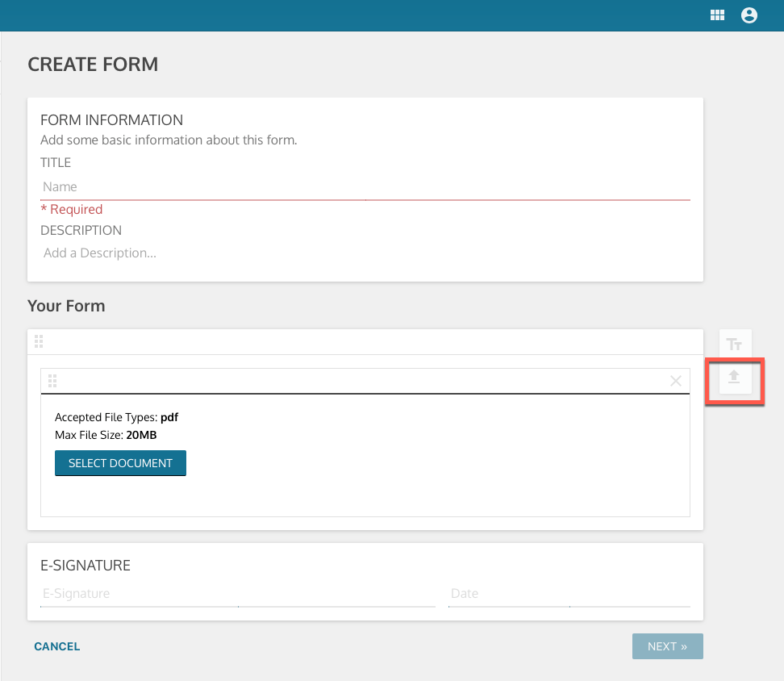Click the SELECT DOCUMENT button

(120, 462)
